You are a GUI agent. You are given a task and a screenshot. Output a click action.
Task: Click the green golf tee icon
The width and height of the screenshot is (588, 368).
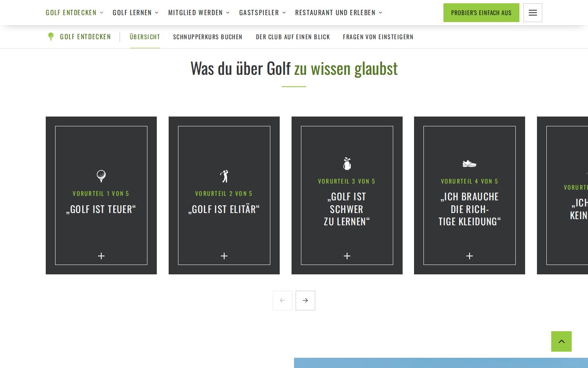(51, 37)
